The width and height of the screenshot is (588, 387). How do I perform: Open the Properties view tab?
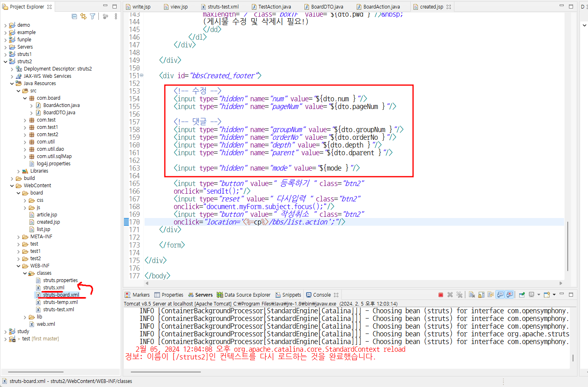[169, 295]
